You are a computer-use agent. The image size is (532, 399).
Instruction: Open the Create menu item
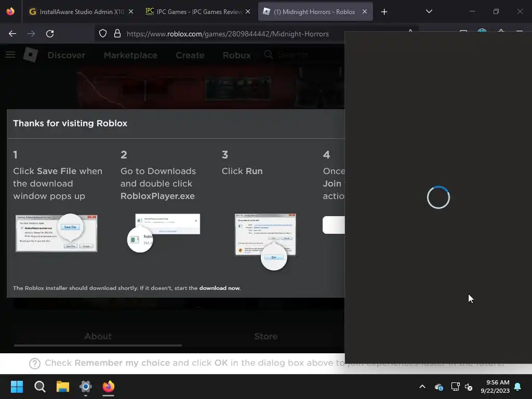[190, 55]
